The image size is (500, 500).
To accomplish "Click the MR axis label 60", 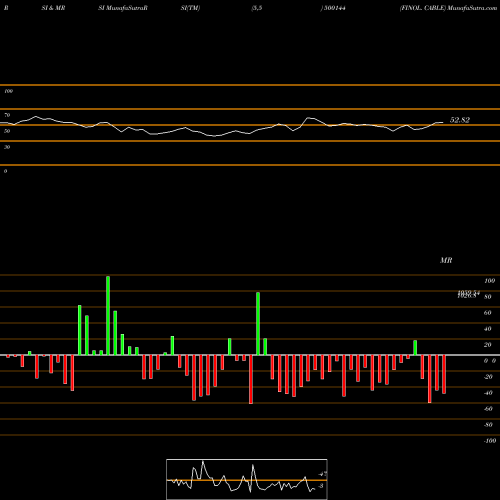I will [x=488, y=313].
